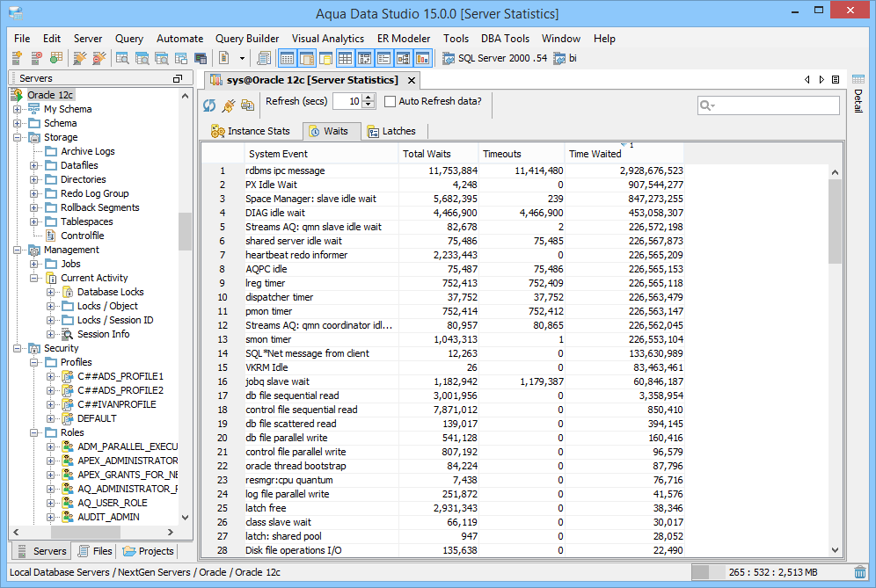Click the search filter box
Screen dimensions: 876x588
coord(768,105)
